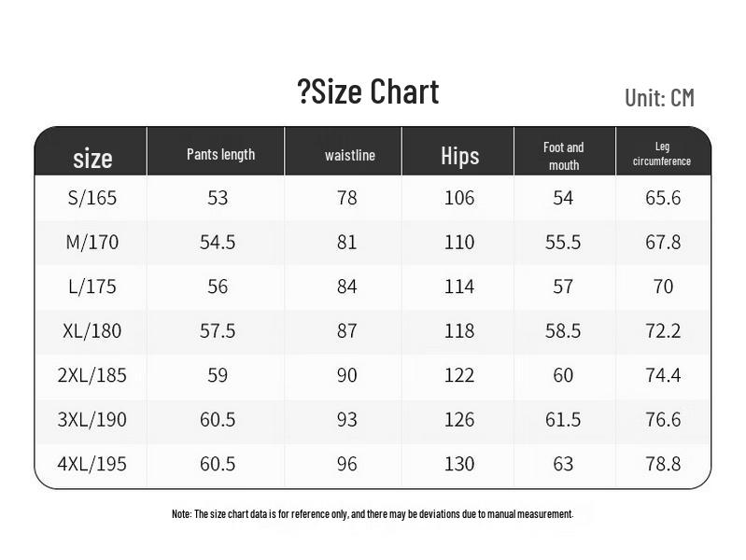The height and width of the screenshot is (560, 746).
Task: Select the 2XL/185 size row label
Action: click(x=92, y=375)
